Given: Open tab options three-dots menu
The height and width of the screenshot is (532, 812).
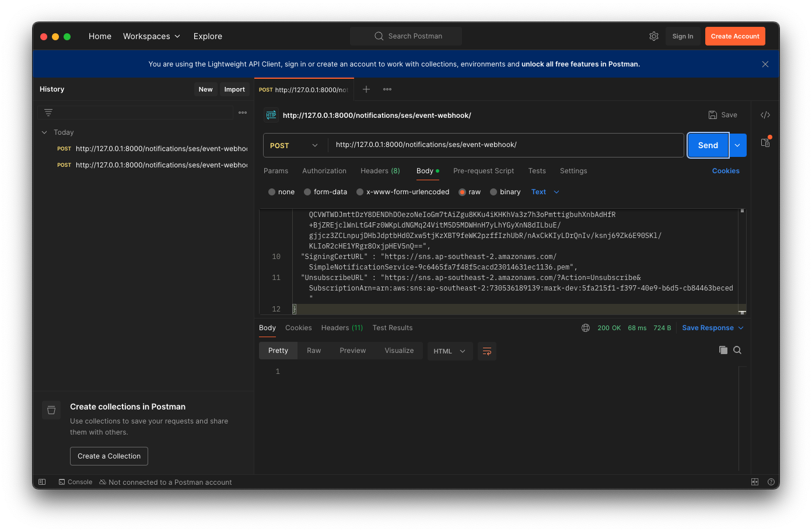Looking at the screenshot, I should (x=387, y=89).
